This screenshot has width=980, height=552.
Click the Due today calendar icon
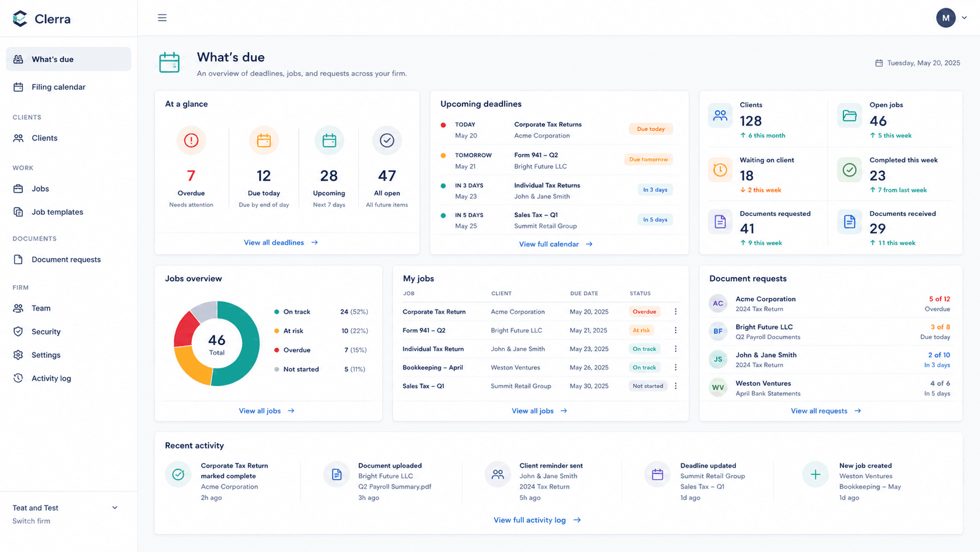(x=264, y=140)
